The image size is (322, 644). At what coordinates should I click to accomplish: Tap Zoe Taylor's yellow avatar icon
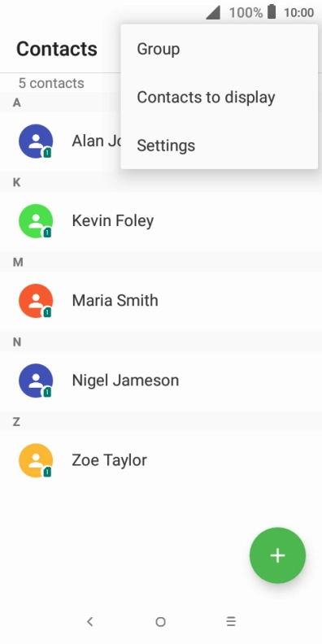pos(36,460)
